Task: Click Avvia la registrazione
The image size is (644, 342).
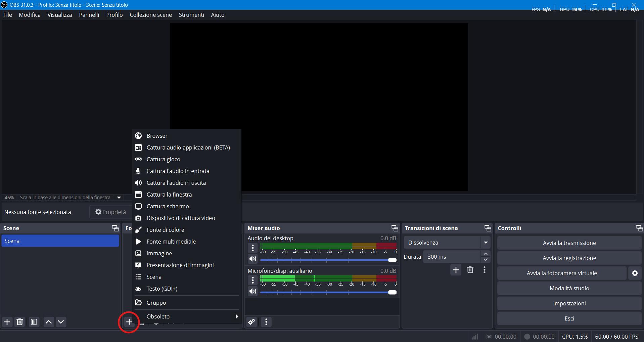Action: (569, 258)
